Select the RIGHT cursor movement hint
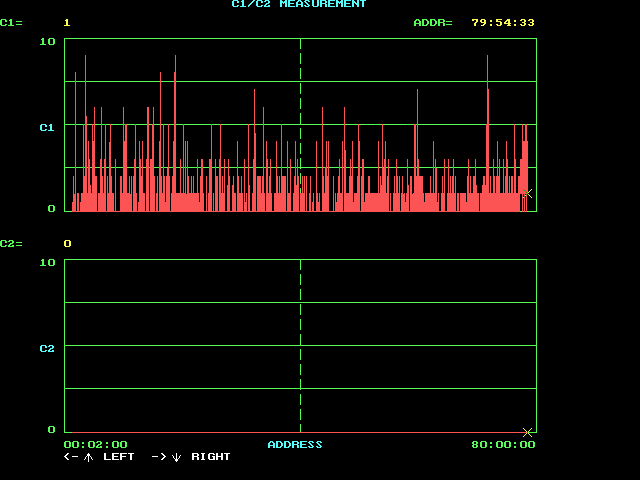 (x=211, y=457)
